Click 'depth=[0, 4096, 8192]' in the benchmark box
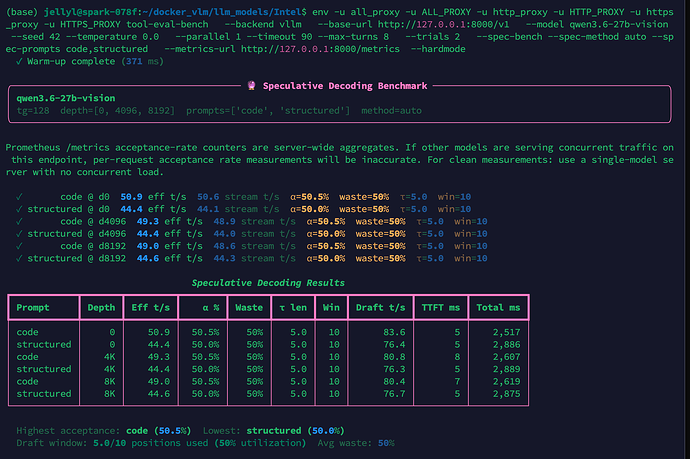 [x=117, y=110]
